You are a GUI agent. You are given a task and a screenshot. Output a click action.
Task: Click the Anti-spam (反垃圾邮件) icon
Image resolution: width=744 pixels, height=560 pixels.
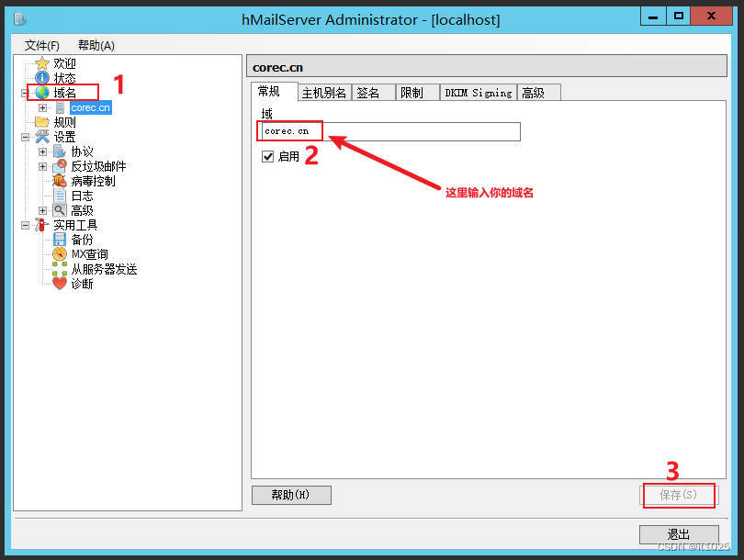[x=60, y=166]
